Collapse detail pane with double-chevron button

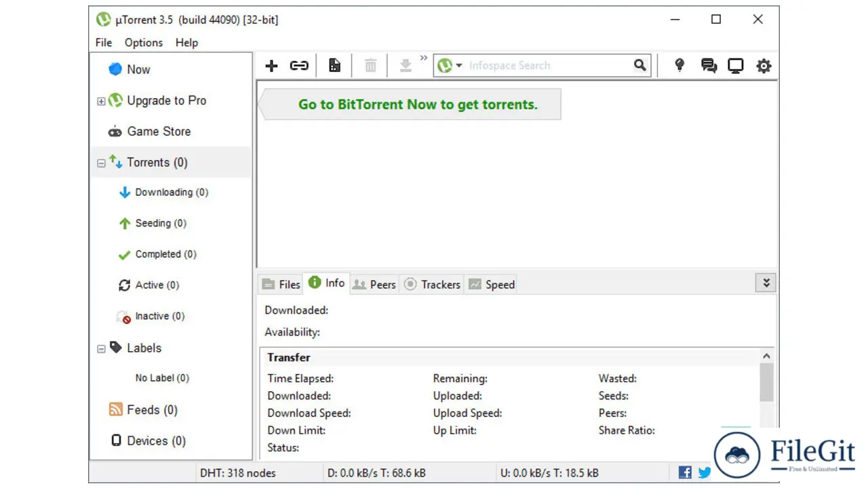click(766, 283)
